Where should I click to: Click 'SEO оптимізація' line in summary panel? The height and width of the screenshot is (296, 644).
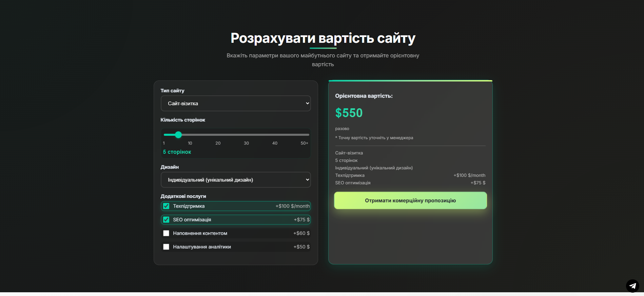353,183
